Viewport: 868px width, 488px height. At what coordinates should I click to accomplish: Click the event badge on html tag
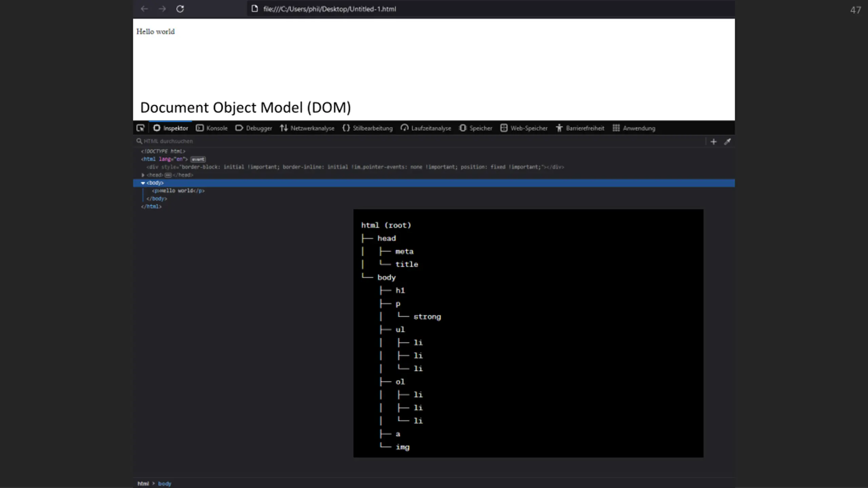(198, 159)
